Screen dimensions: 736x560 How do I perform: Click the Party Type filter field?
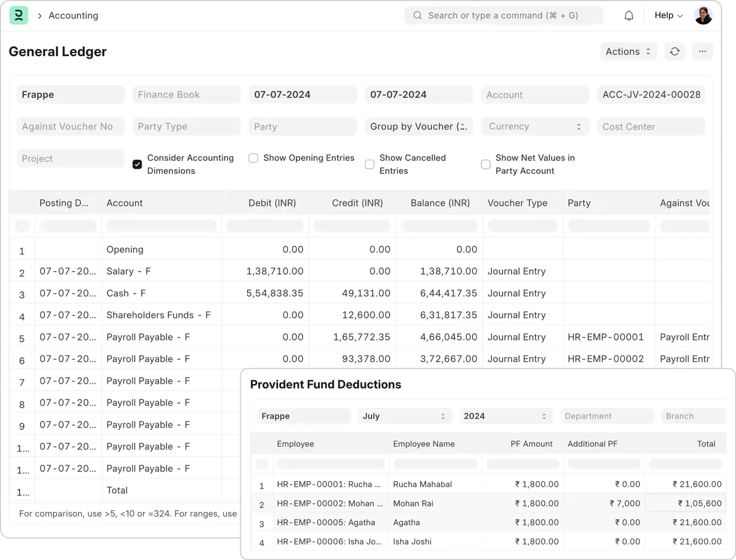point(187,127)
